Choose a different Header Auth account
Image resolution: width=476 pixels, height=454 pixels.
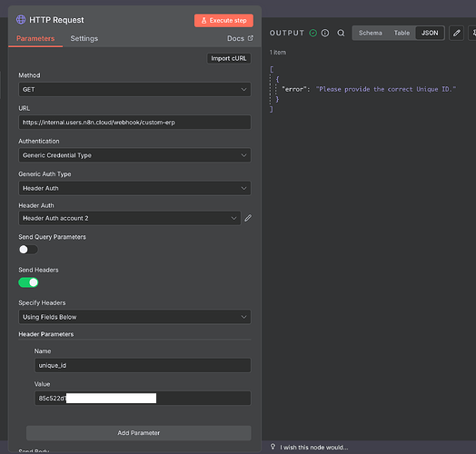coord(130,218)
